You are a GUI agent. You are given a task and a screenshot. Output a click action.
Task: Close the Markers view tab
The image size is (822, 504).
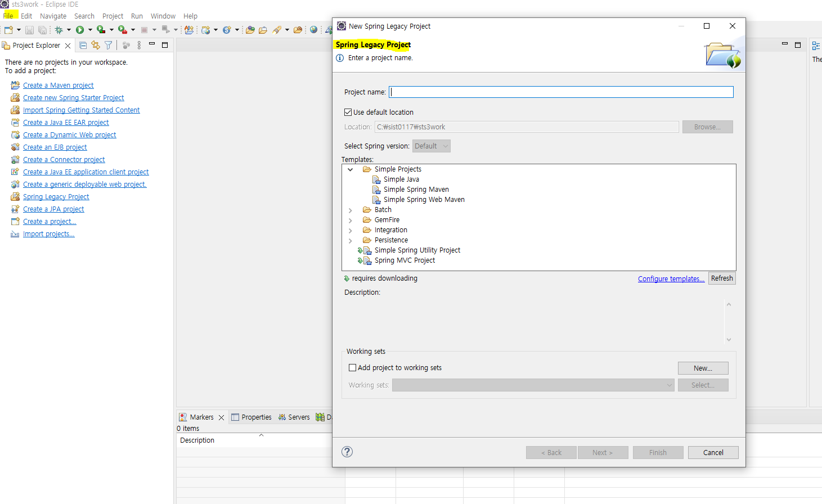point(221,417)
